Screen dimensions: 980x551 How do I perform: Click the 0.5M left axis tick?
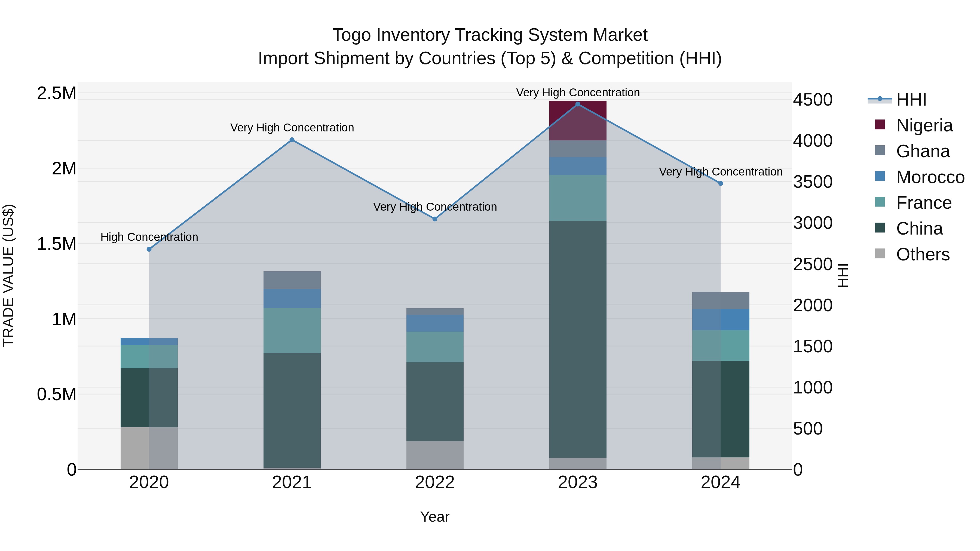pyautogui.click(x=57, y=394)
